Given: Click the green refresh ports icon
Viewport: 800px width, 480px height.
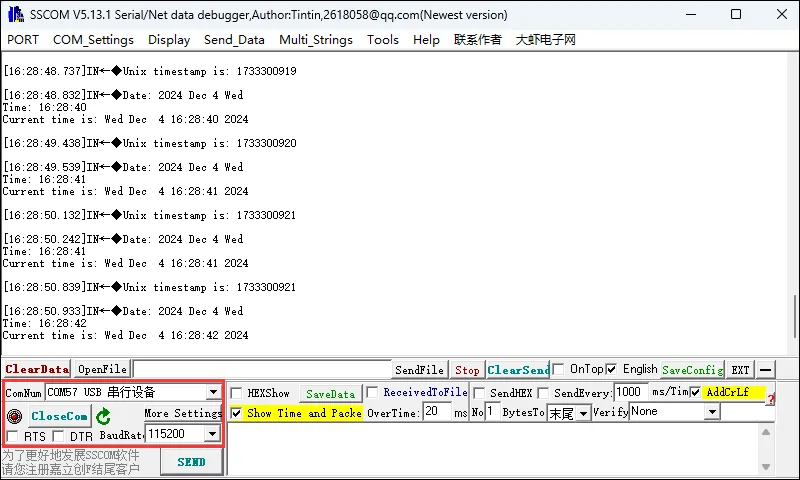Looking at the screenshot, I should 103,416.
